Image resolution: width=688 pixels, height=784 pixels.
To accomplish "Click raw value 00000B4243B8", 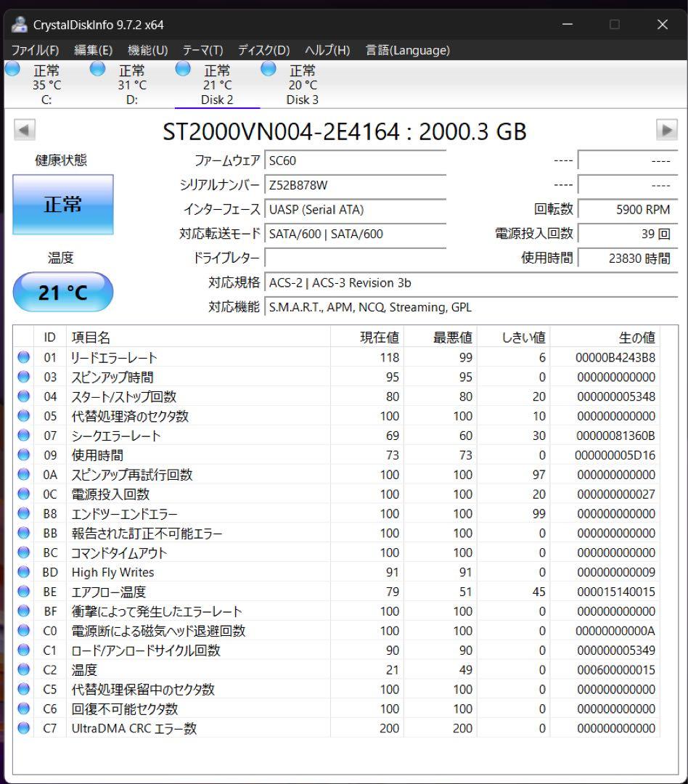I will tap(615, 357).
